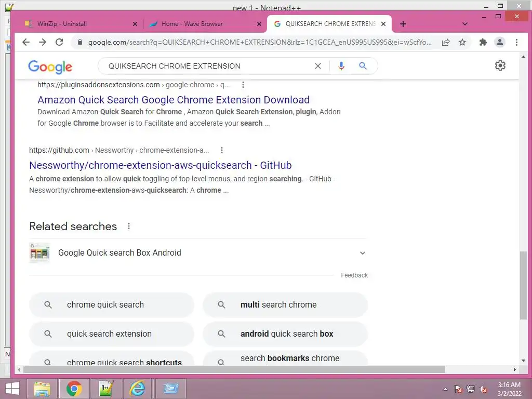The width and height of the screenshot is (532, 399).
Task: Click the Google Quick search Box thumbnail
Action: pos(39,253)
